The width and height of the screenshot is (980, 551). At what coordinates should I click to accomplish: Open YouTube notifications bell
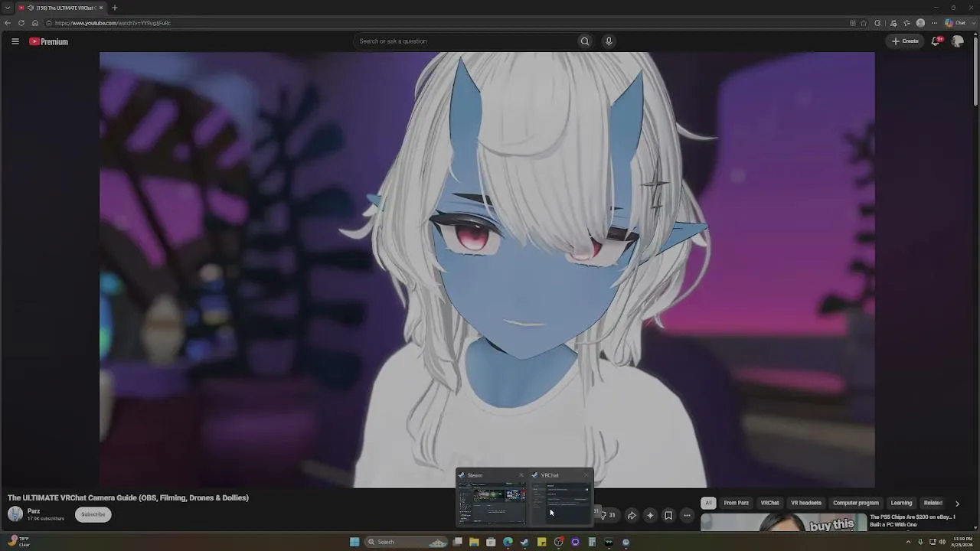coord(936,41)
